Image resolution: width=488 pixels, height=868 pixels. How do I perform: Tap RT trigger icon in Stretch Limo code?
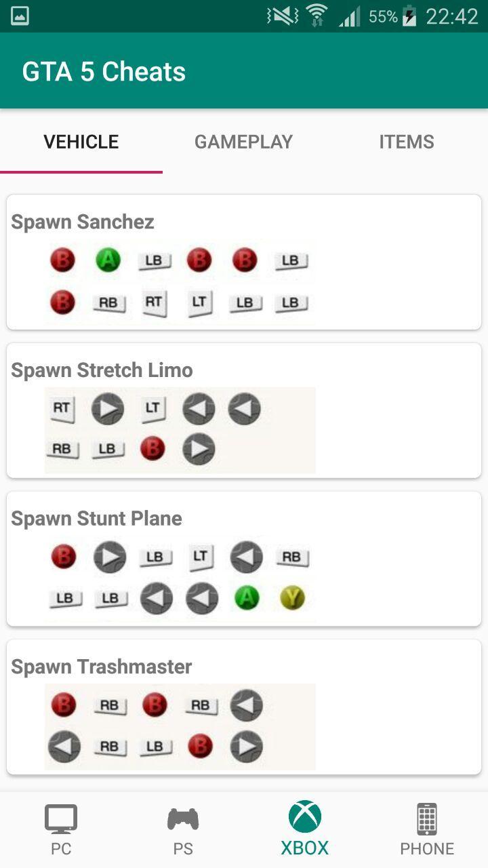pos(62,408)
